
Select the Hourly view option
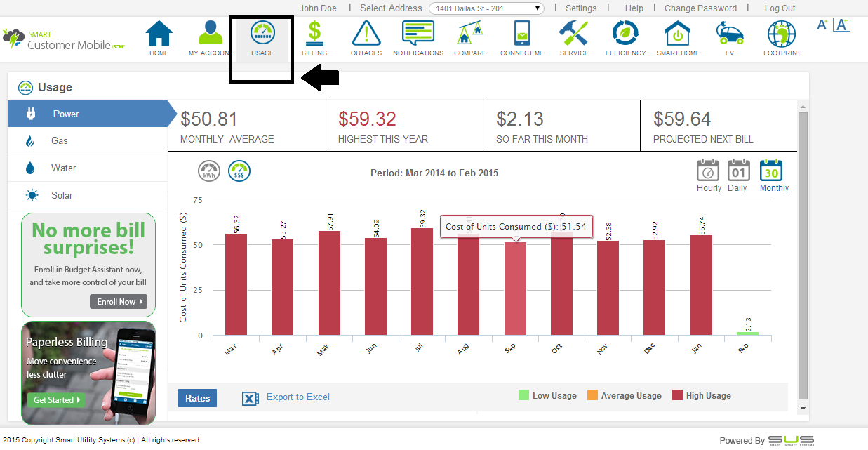tap(709, 171)
